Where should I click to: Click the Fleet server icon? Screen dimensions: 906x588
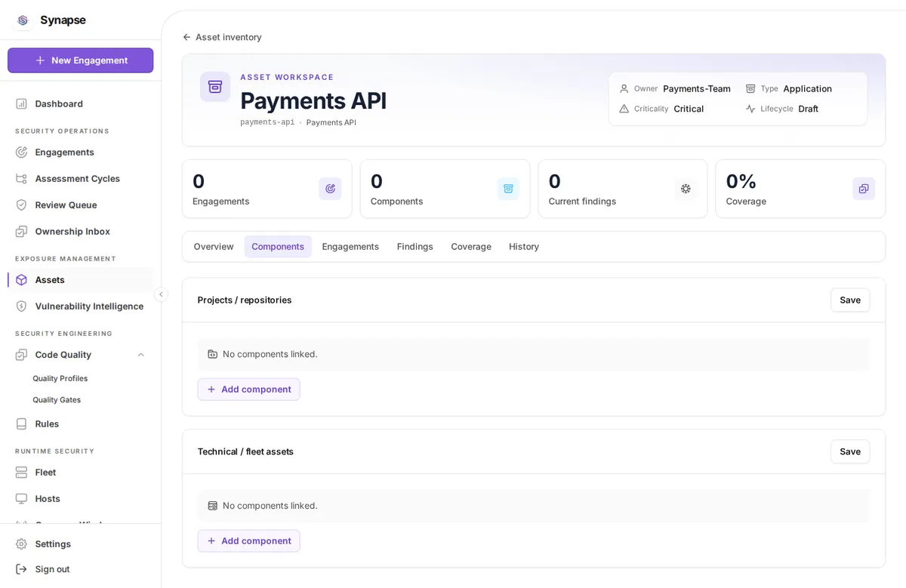click(21, 472)
